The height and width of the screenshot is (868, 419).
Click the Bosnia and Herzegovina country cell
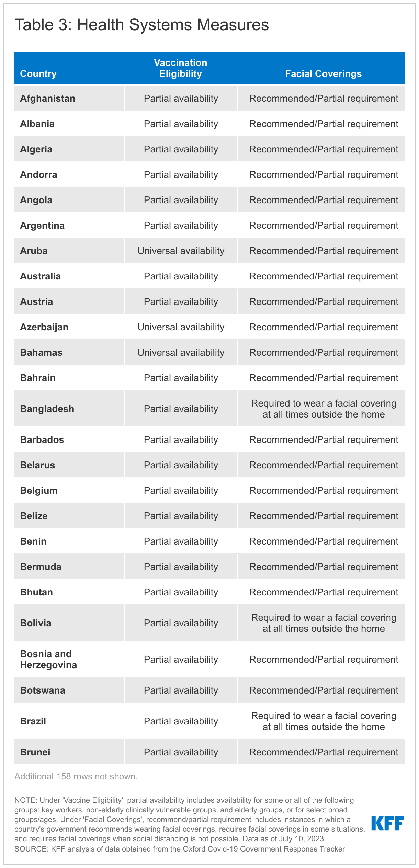48,659
